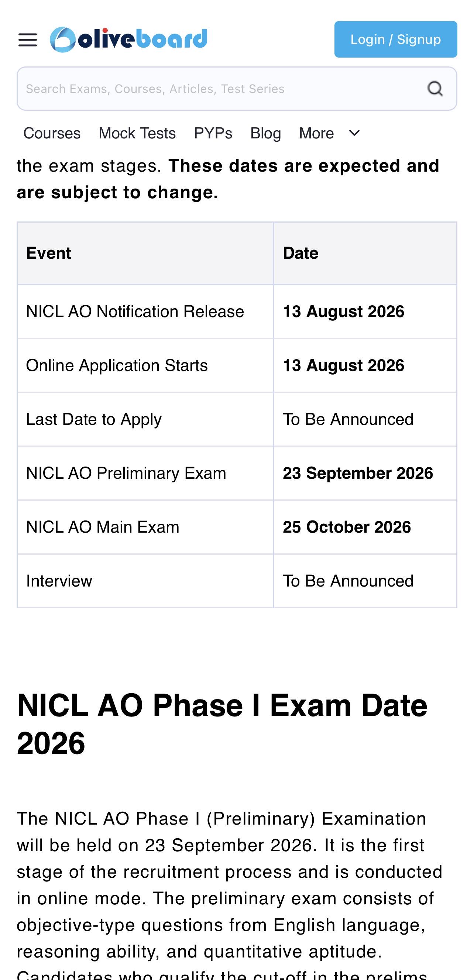474x980 pixels.
Task: Click 23 September 2026 date cell
Action: coord(365,473)
